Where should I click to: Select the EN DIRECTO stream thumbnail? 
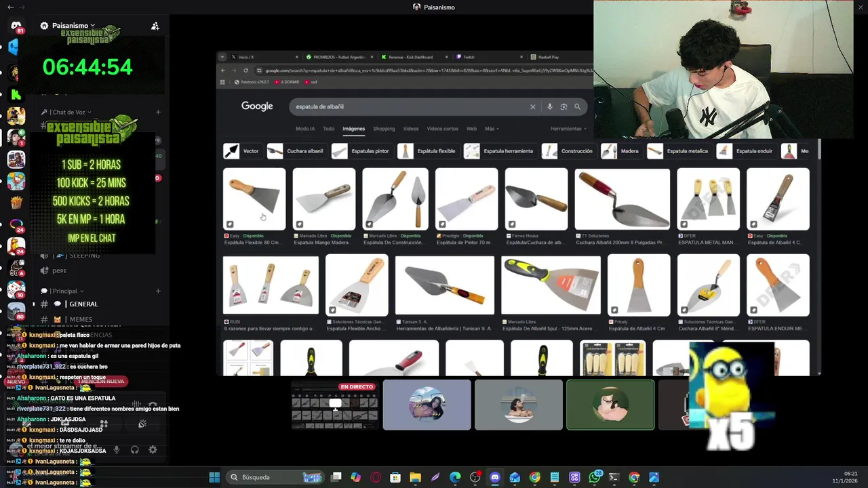click(x=335, y=405)
